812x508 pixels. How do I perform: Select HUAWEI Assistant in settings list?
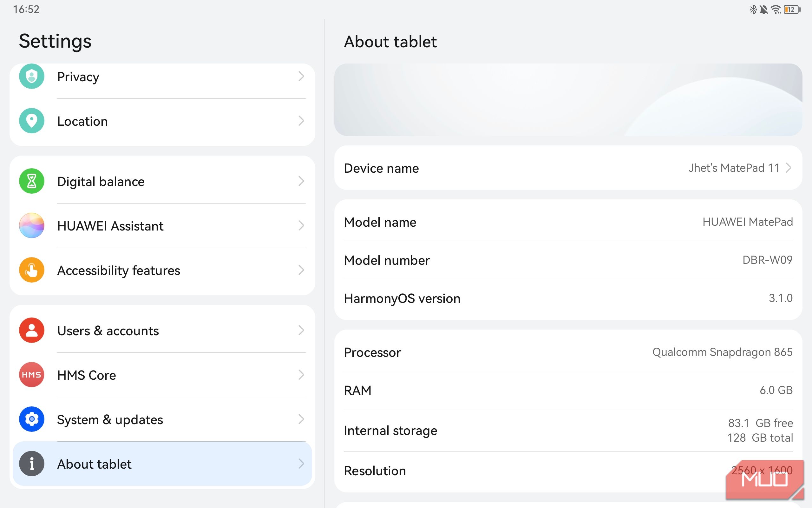(x=162, y=226)
